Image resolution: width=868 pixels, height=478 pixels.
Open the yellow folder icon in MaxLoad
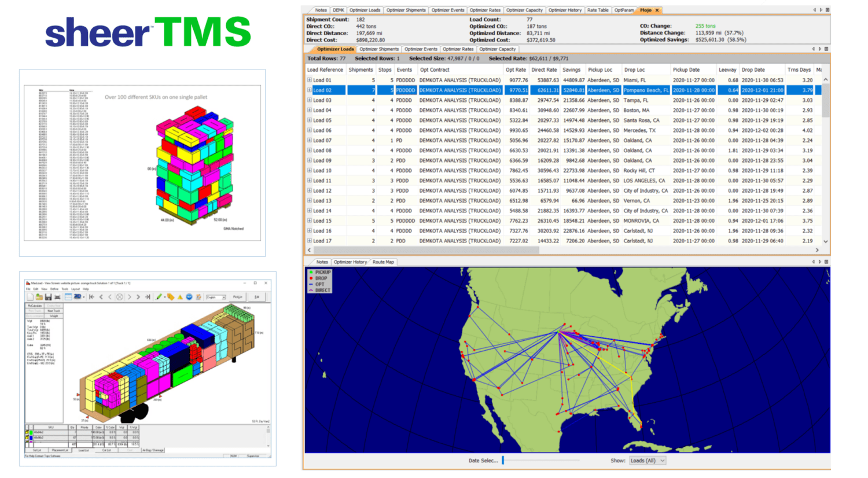(x=38, y=296)
